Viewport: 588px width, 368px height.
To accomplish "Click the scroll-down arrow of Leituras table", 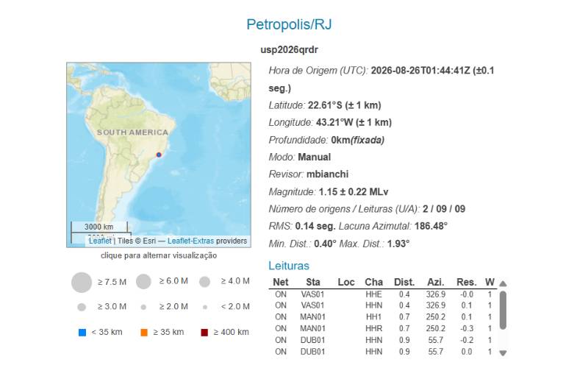I will [x=503, y=353].
